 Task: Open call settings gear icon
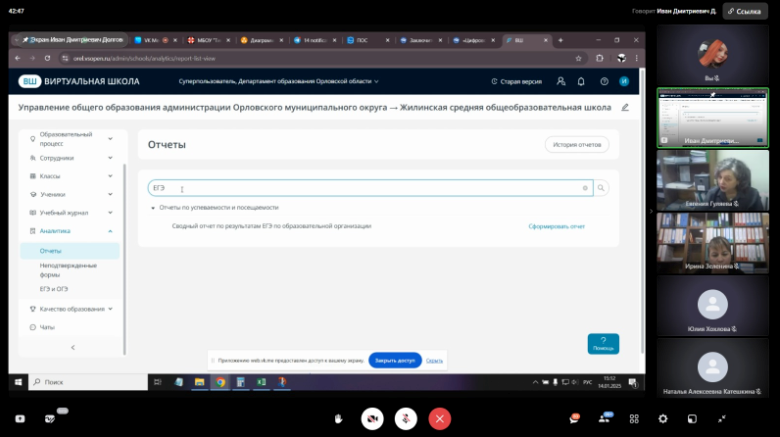(x=662, y=418)
